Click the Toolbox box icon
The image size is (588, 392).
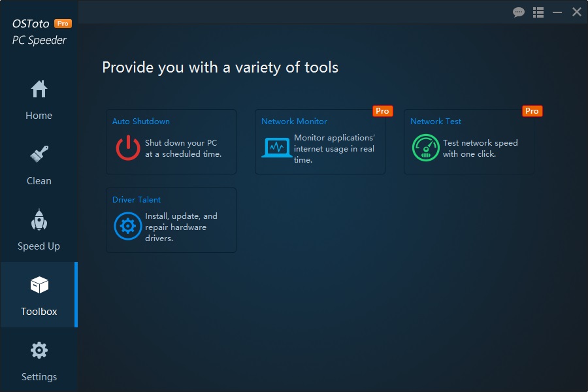[x=39, y=285]
